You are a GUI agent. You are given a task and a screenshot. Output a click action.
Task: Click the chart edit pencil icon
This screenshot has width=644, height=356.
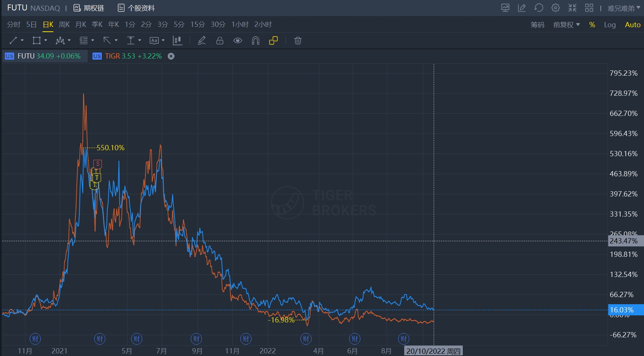coord(522,8)
